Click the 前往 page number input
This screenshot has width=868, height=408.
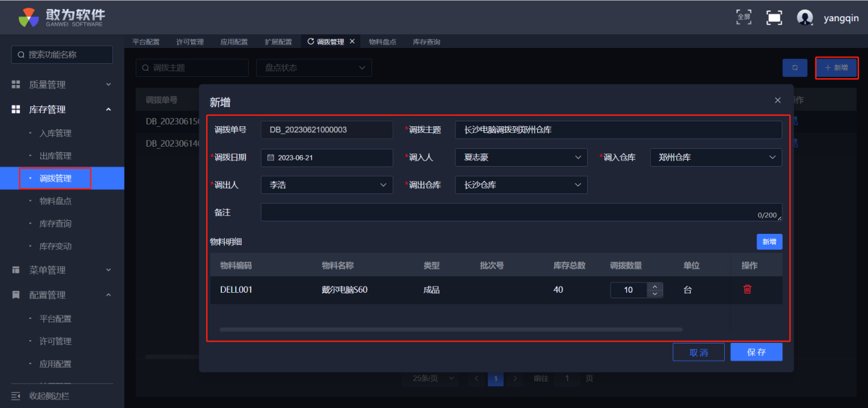pos(567,379)
